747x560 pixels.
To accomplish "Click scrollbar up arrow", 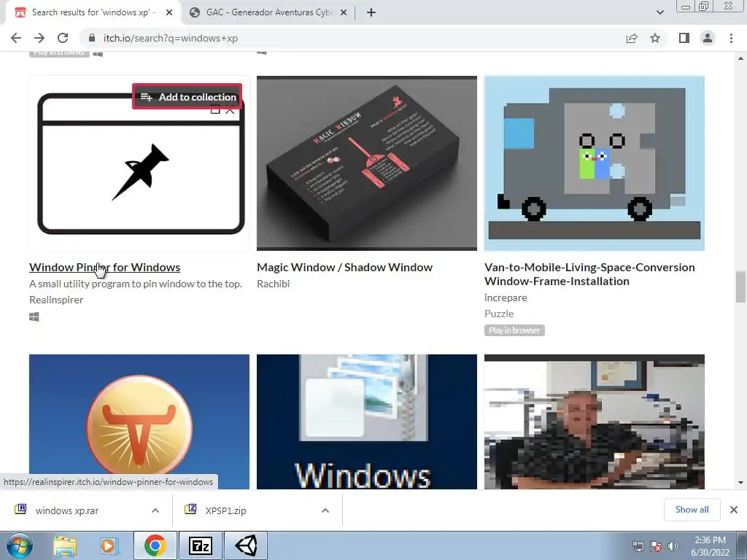I will click(740, 58).
